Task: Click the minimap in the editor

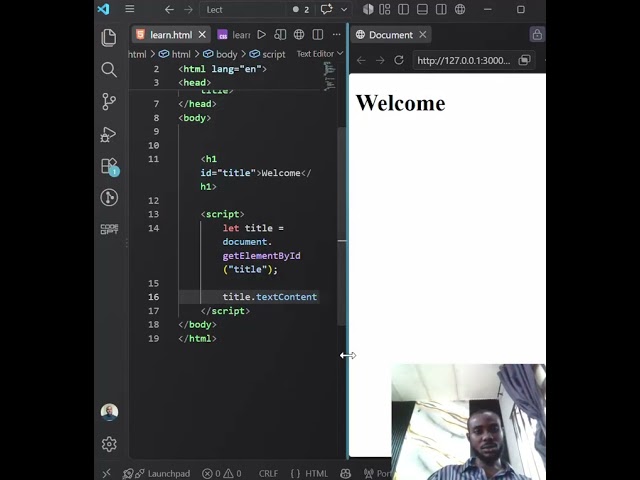Action: pos(329,76)
